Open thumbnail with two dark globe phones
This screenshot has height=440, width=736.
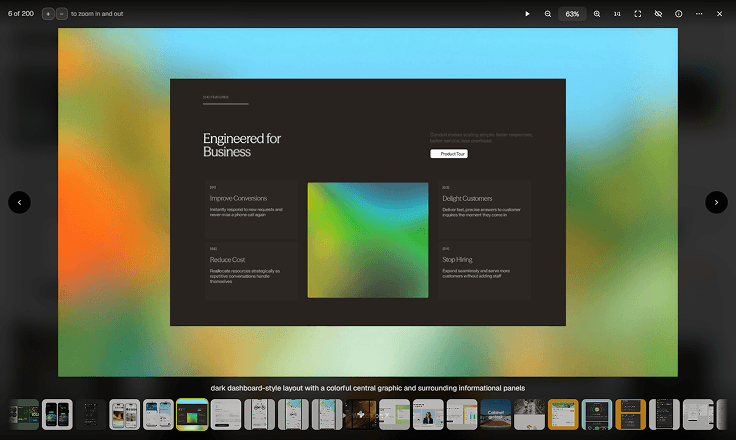point(57,415)
